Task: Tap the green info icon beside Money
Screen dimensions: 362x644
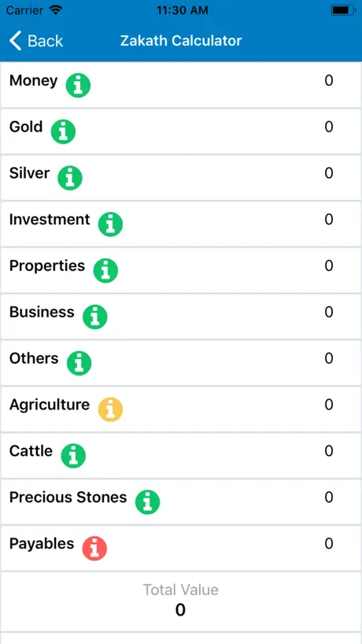Action: point(78,86)
